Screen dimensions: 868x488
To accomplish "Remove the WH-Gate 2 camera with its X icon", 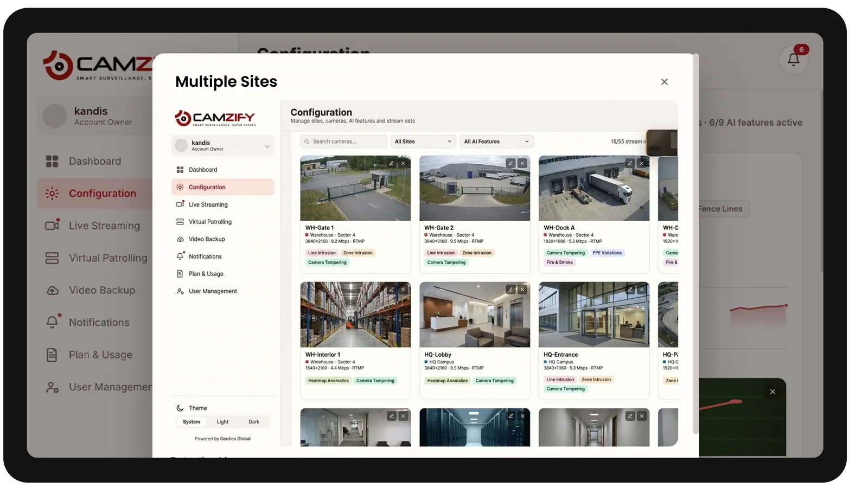I will [522, 163].
